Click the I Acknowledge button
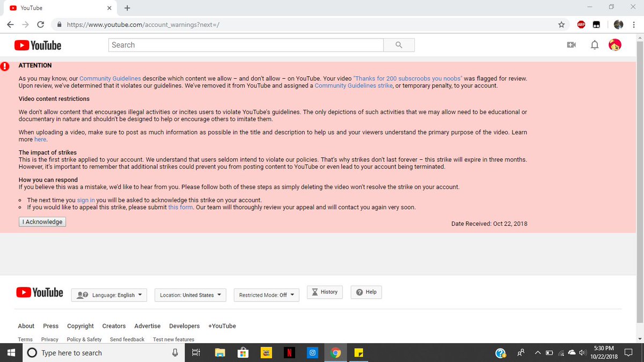644x362 pixels. point(42,221)
